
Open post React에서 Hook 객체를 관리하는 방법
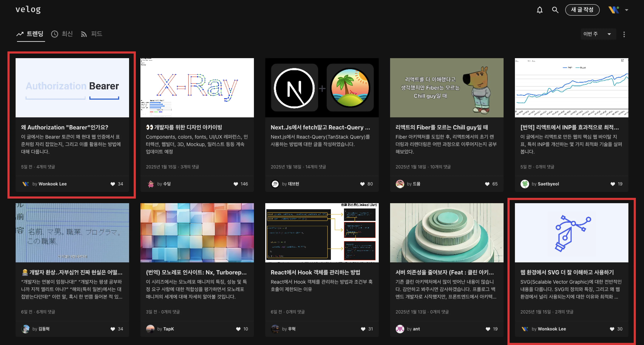point(315,272)
